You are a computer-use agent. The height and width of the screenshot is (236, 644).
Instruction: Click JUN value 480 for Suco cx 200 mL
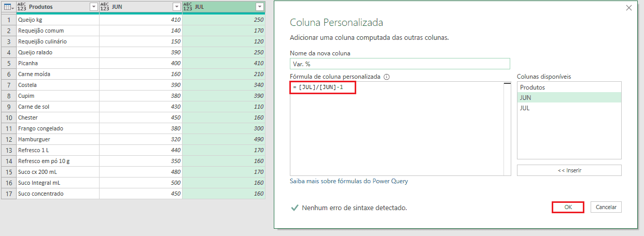pyautogui.click(x=141, y=172)
